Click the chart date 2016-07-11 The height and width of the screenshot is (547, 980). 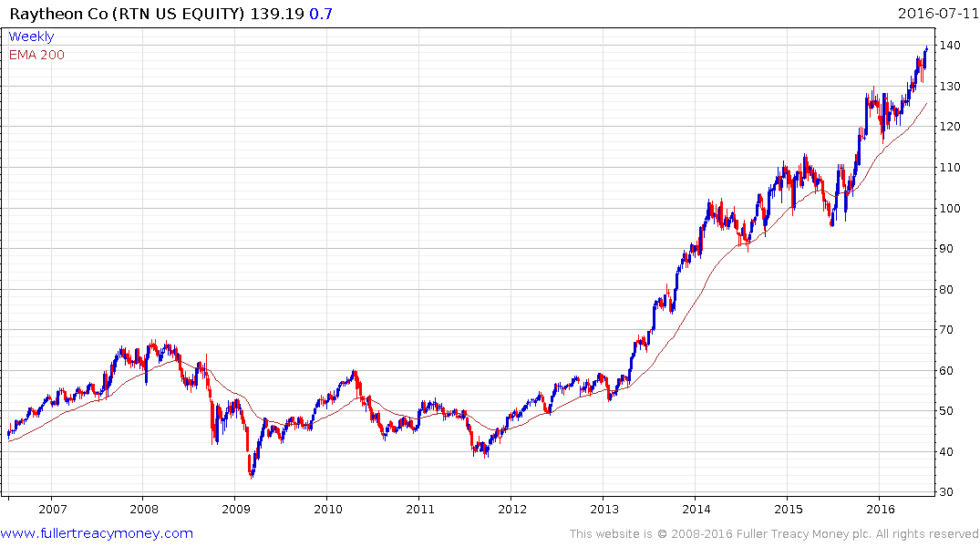pyautogui.click(x=938, y=13)
